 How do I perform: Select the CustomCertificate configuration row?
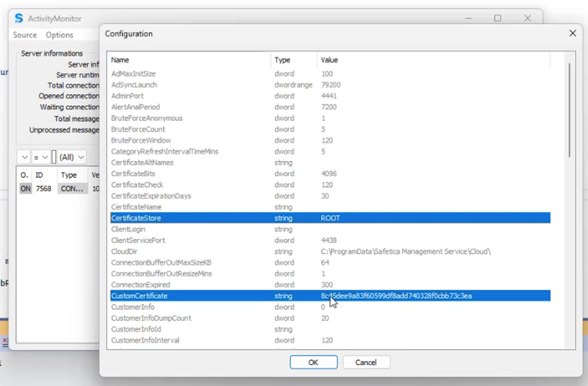(x=255, y=296)
